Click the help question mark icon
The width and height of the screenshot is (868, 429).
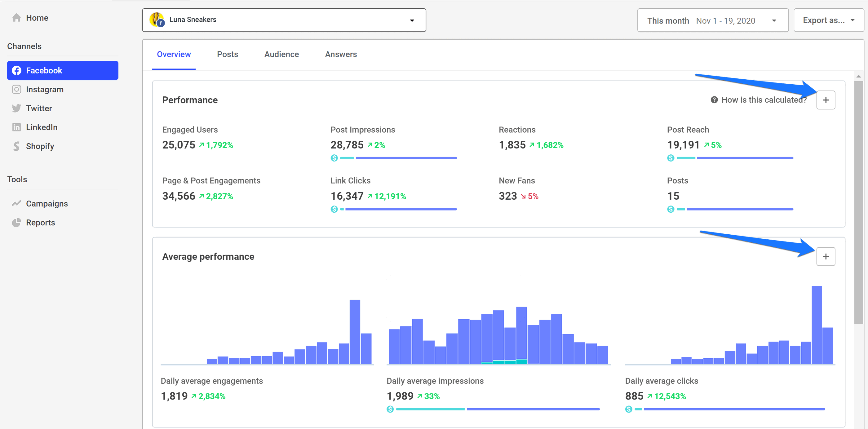(714, 100)
